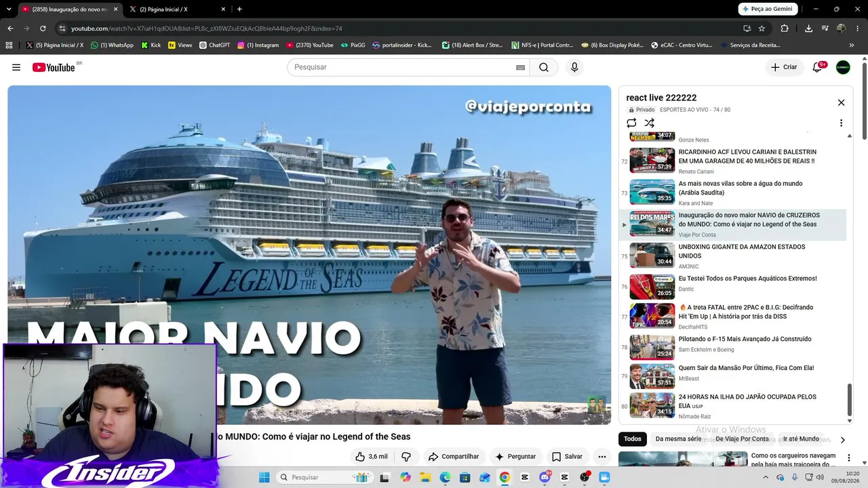Screen dimensions: 868x488
Task: Click the Compartilhar button
Action: coord(454,456)
